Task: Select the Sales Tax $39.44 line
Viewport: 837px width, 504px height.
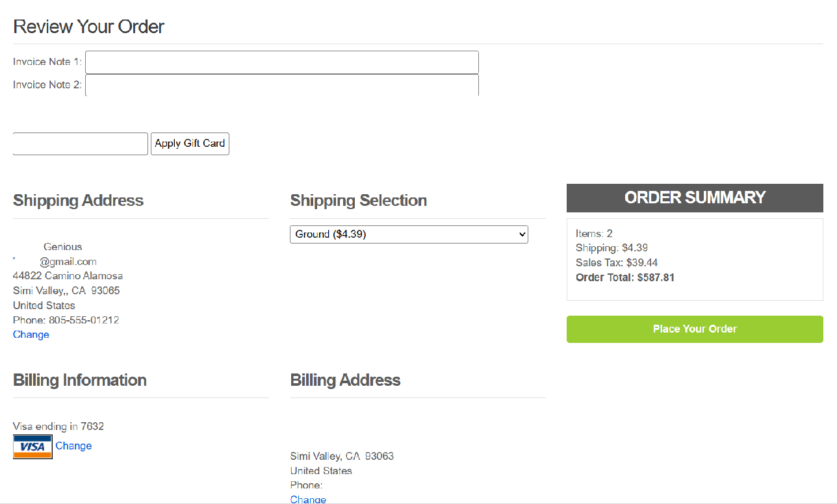Action: [x=616, y=263]
